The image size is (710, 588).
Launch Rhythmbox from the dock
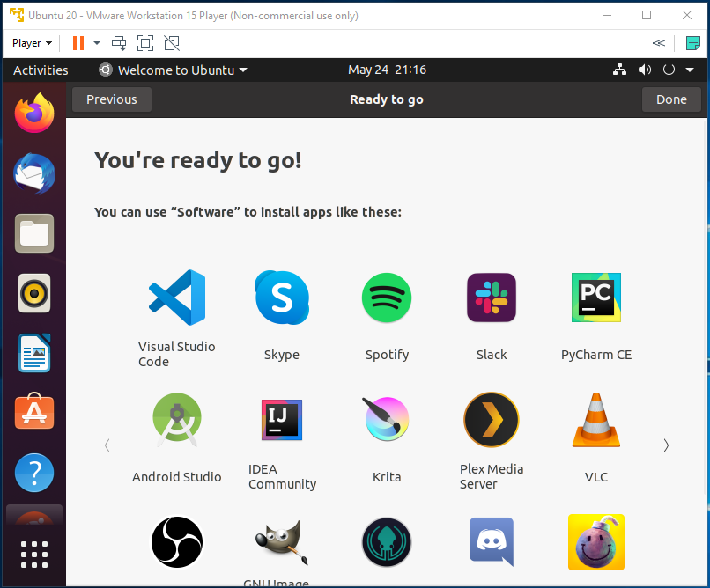coord(34,293)
